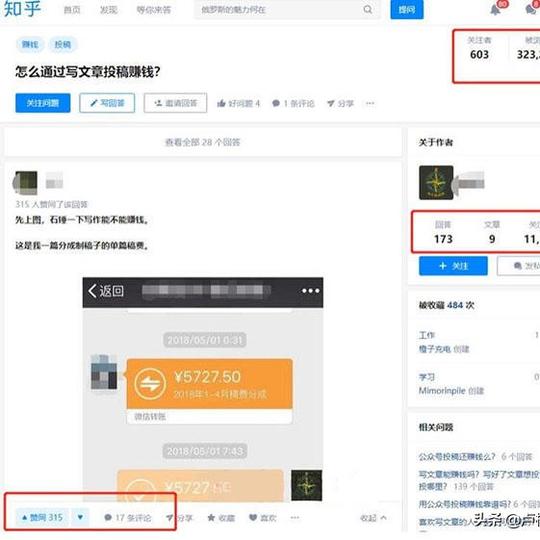Toggle follow question blue button
Image resolution: width=540 pixels, height=540 pixels.
tap(43, 103)
